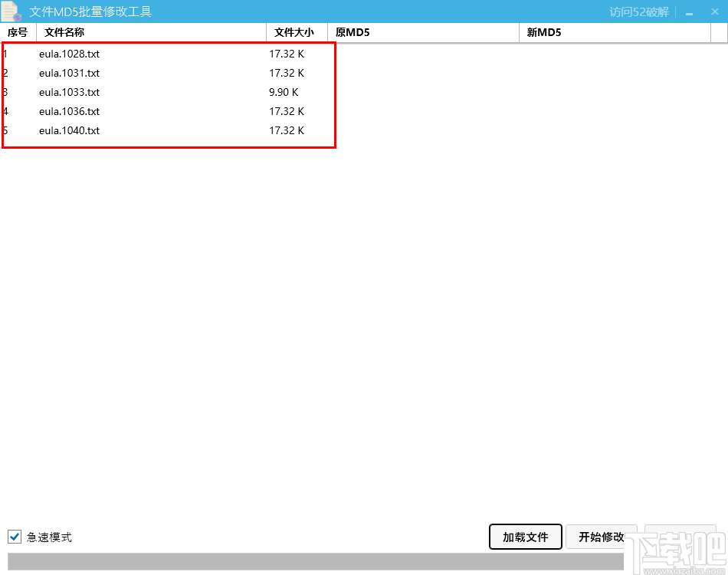Click the gray progress bar

(x=316, y=561)
